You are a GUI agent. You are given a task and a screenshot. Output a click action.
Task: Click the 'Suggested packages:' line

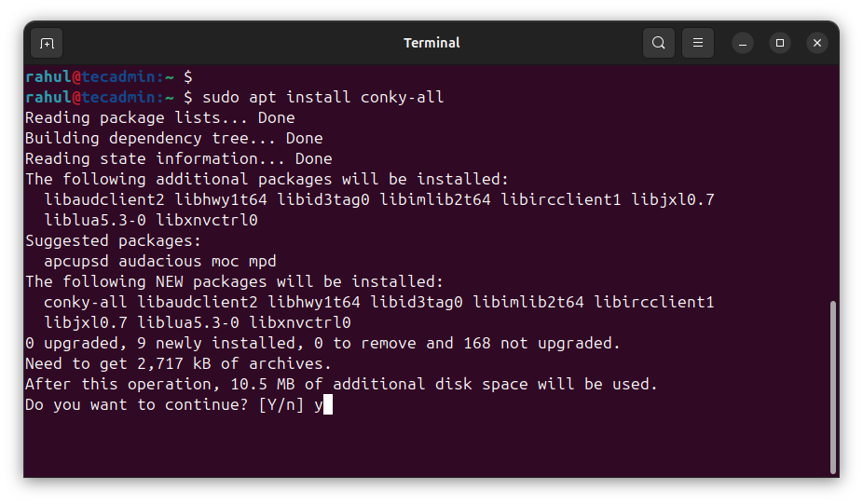pos(108,240)
